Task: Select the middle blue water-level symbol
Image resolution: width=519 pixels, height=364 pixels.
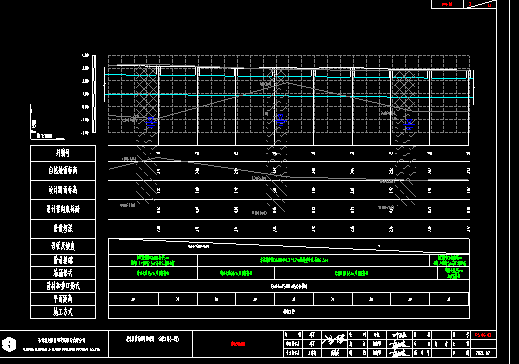Action: pos(281,120)
